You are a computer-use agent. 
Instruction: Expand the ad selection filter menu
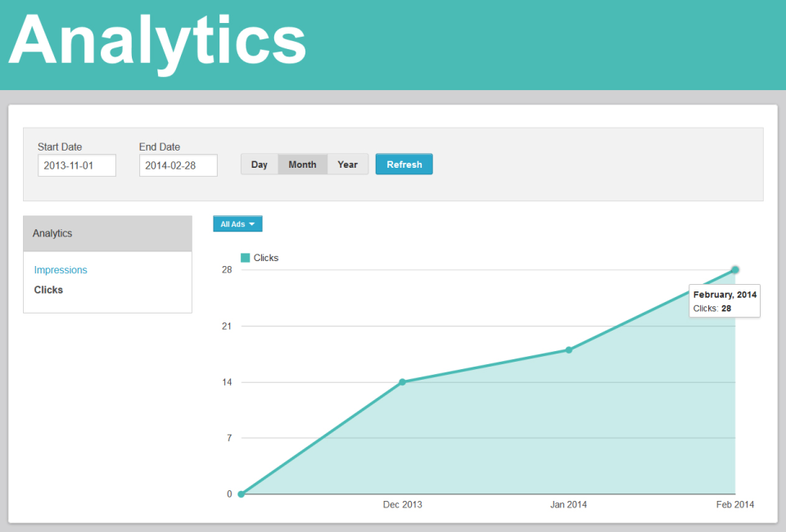click(237, 223)
